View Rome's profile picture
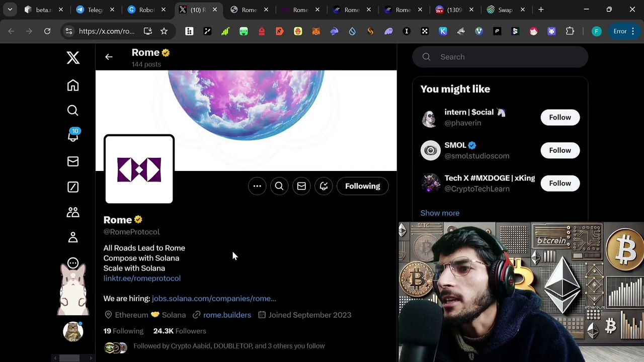 pos(139,169)
